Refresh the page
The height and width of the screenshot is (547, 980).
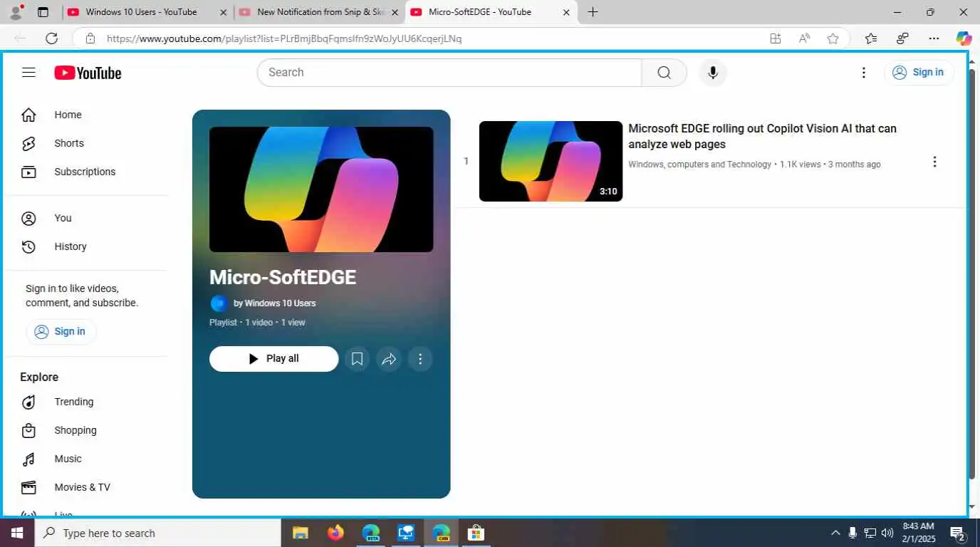click(x=51, y=38)
